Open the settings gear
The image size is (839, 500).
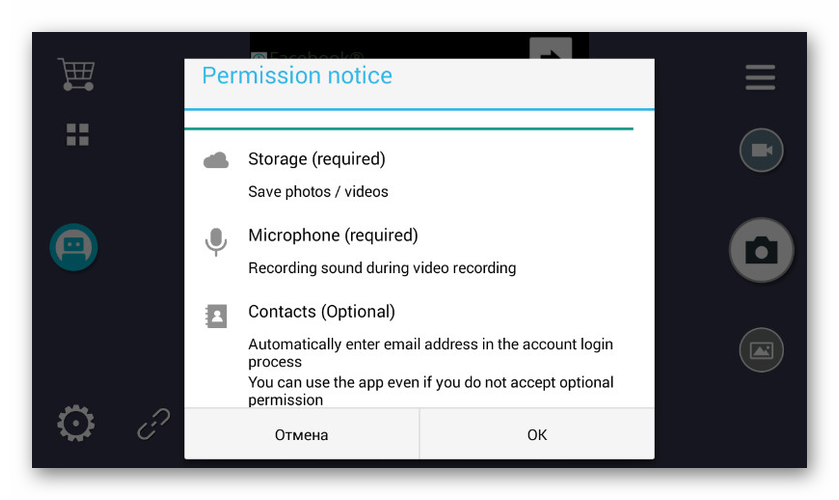75,424
